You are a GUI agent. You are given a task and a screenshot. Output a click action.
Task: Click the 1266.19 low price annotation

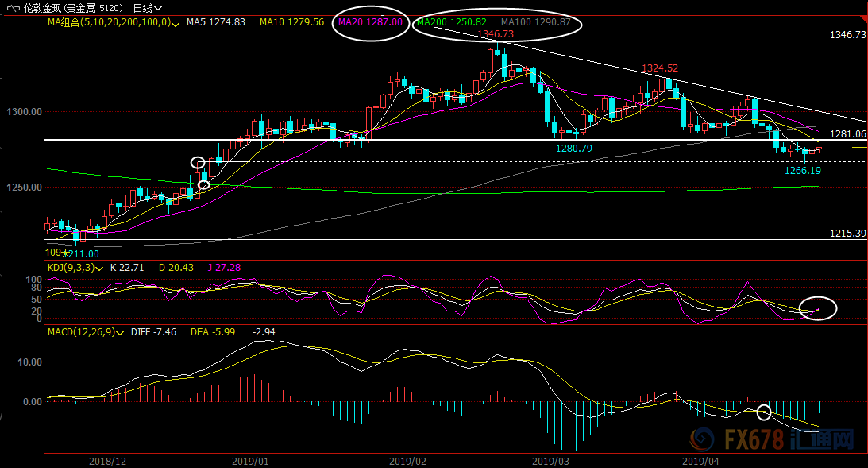pyautogui.click(x=801, y=170)
